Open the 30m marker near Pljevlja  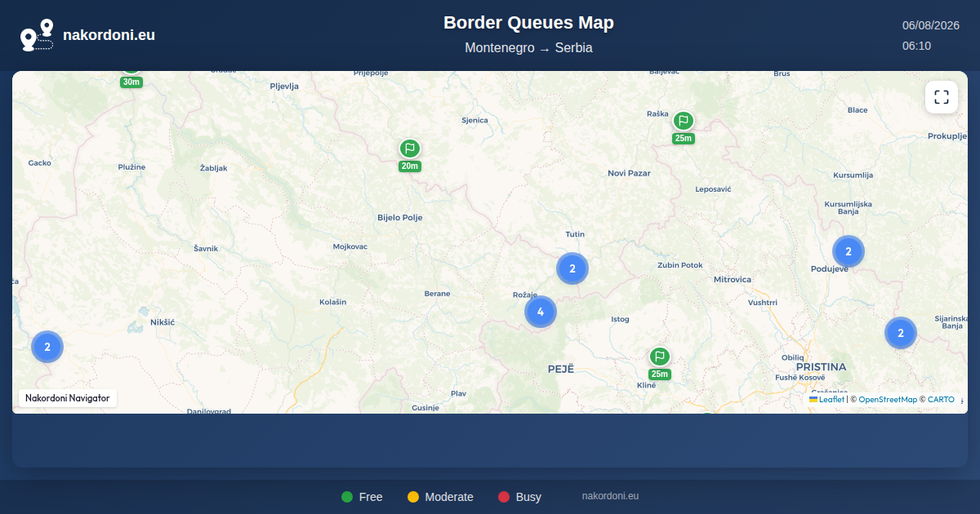(131, 79)
